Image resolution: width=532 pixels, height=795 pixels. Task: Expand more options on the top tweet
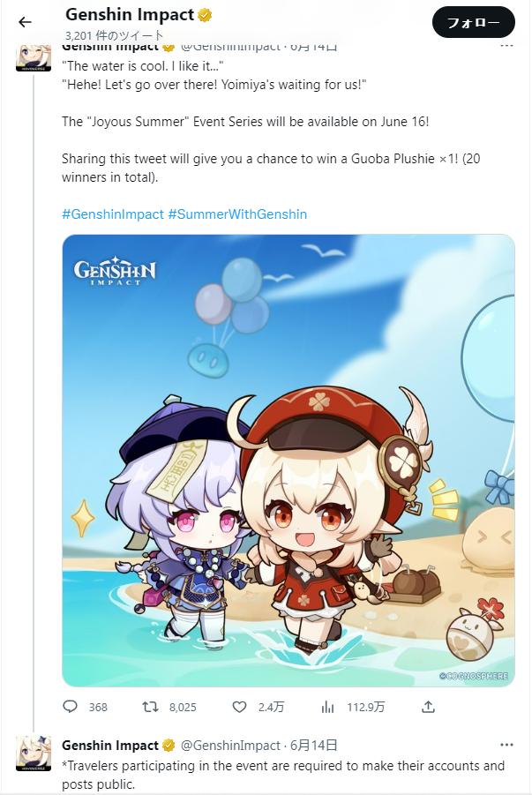[x=506, y=46]
